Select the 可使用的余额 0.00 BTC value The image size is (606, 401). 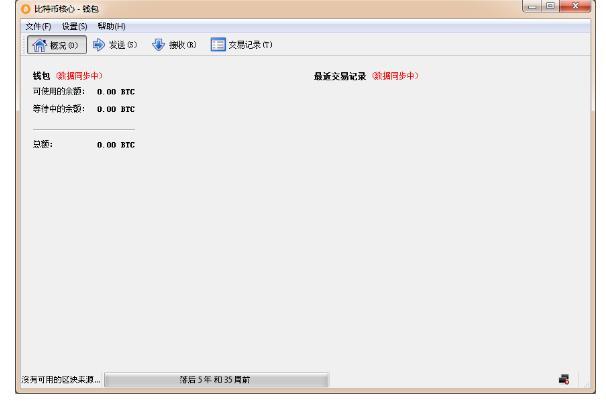pos(116,92)
